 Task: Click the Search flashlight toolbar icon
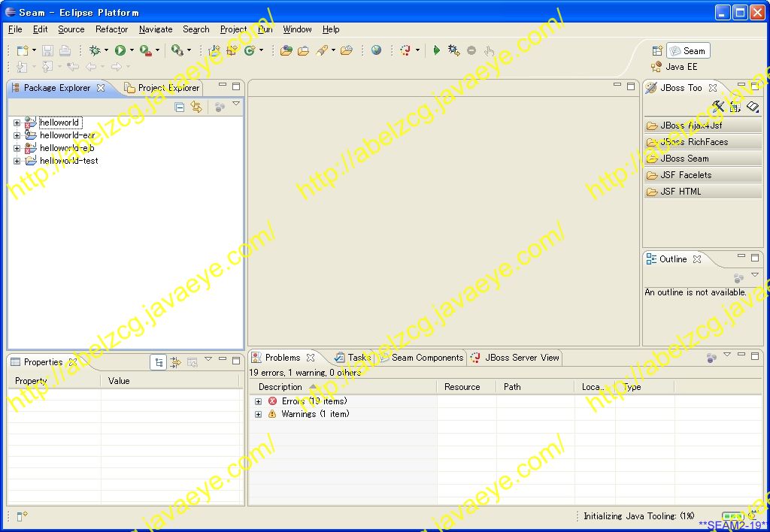(322, 50)
